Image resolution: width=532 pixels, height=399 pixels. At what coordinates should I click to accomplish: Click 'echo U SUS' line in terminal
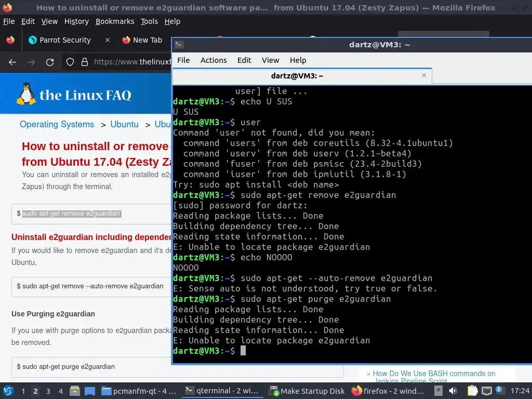[x=232, y=101]
